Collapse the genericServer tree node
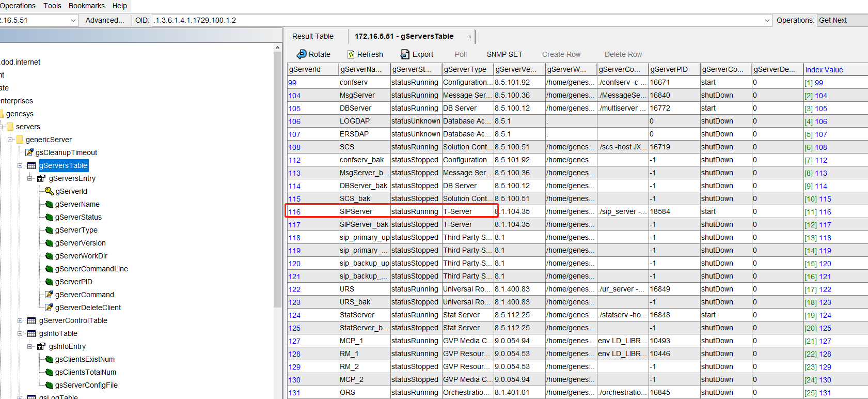 pyautogui.click(x=10, y=140)
